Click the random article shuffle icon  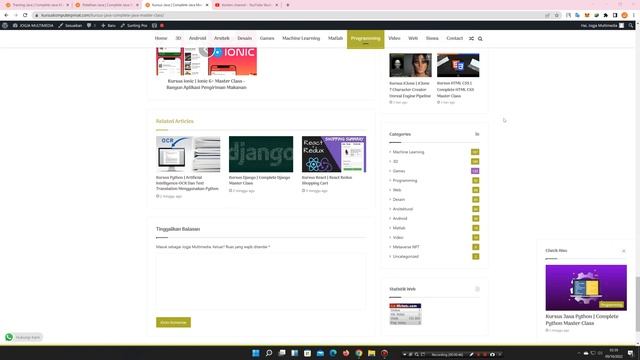pyautogui.click(x=471, y=38)
